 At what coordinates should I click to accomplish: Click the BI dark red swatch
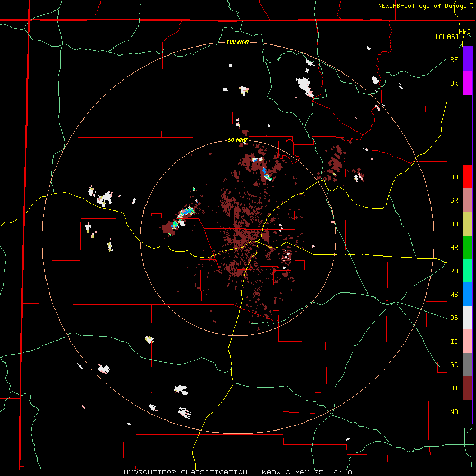467,388
